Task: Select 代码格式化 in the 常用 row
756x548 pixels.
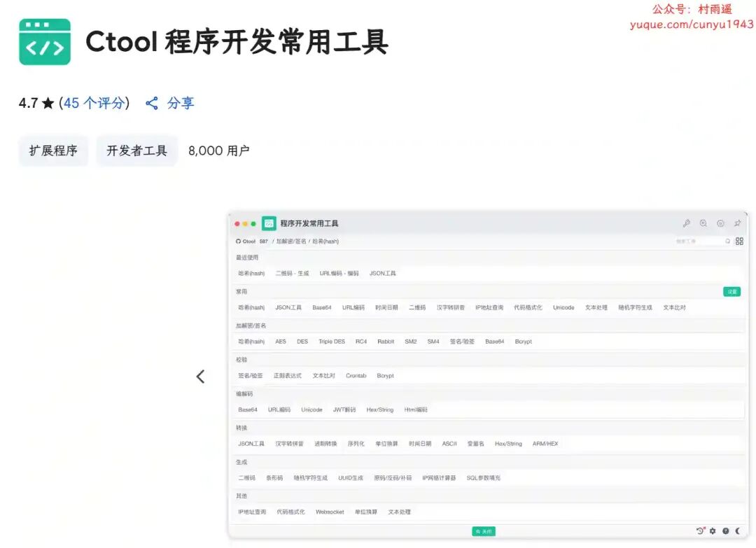Action: pos(528,307)
